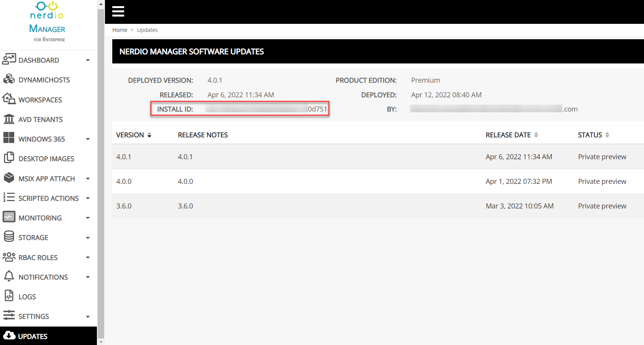Image resolution: width=644 pixels, height=345 pixels.
Task: Click the Workspaces icon
Action: click(x=9, y=99)
